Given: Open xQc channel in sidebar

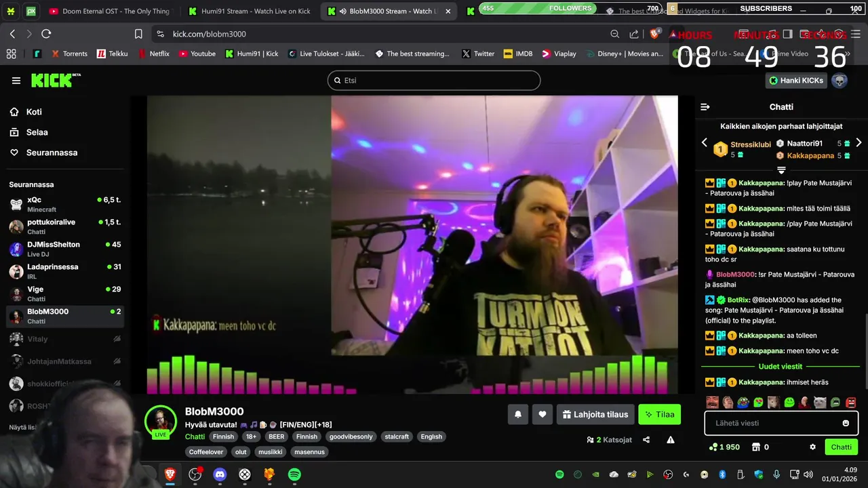Looking at the screenshot, I should coord(65,204).
